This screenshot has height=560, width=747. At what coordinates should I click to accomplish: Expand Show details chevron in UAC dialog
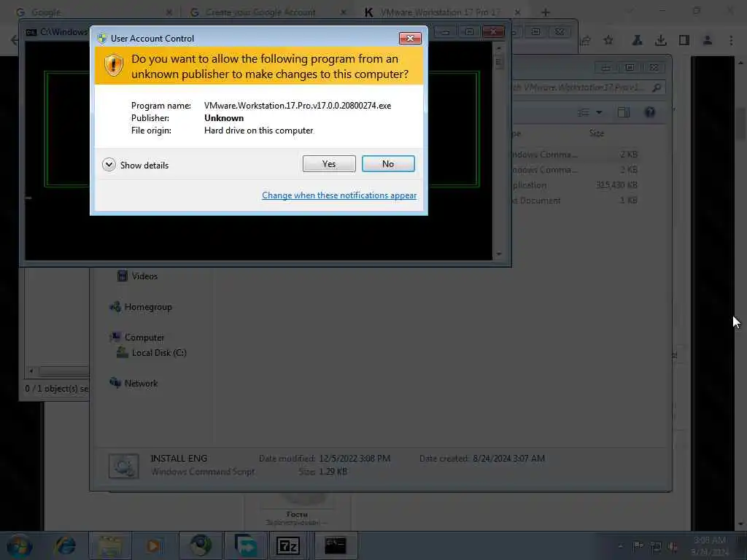(109, 165)
